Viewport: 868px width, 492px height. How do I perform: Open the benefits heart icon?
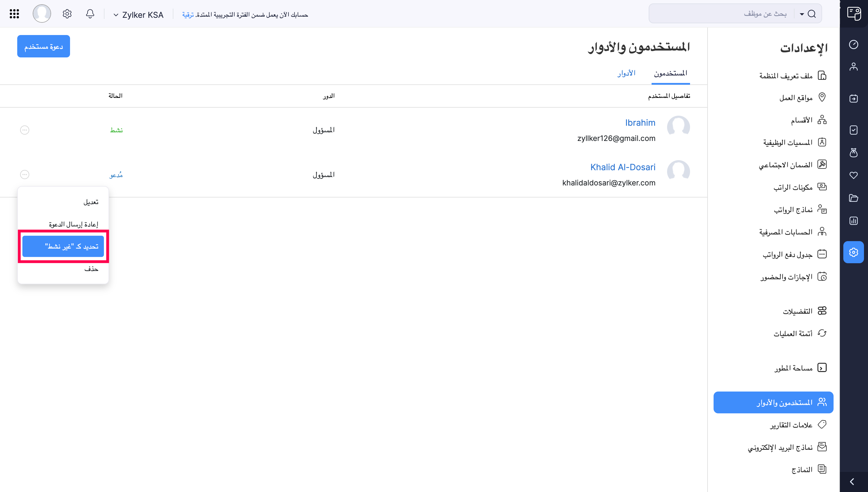(854, 175)
